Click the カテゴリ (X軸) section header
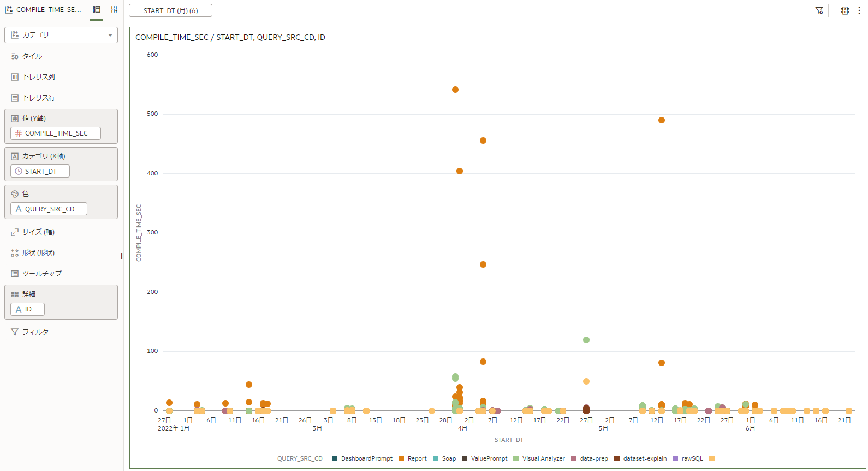The width and height of the screenshot is (868, 471). click(44, 156)
